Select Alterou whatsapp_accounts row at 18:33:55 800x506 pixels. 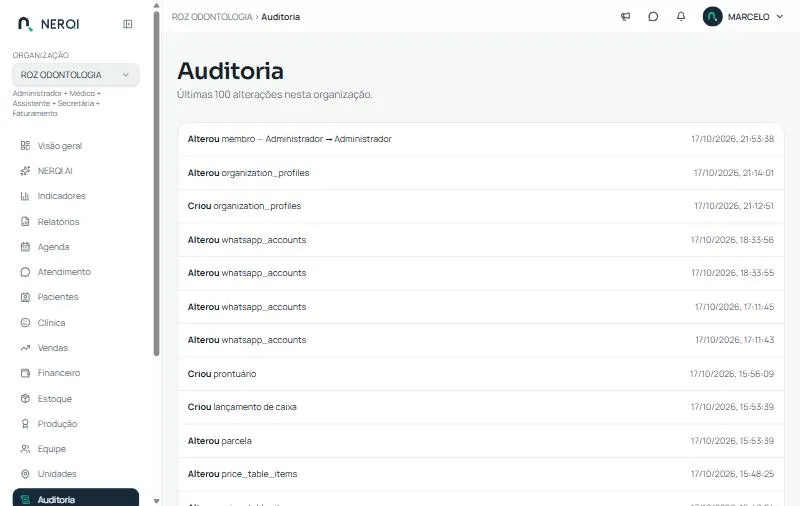click(x=481, y=273)
